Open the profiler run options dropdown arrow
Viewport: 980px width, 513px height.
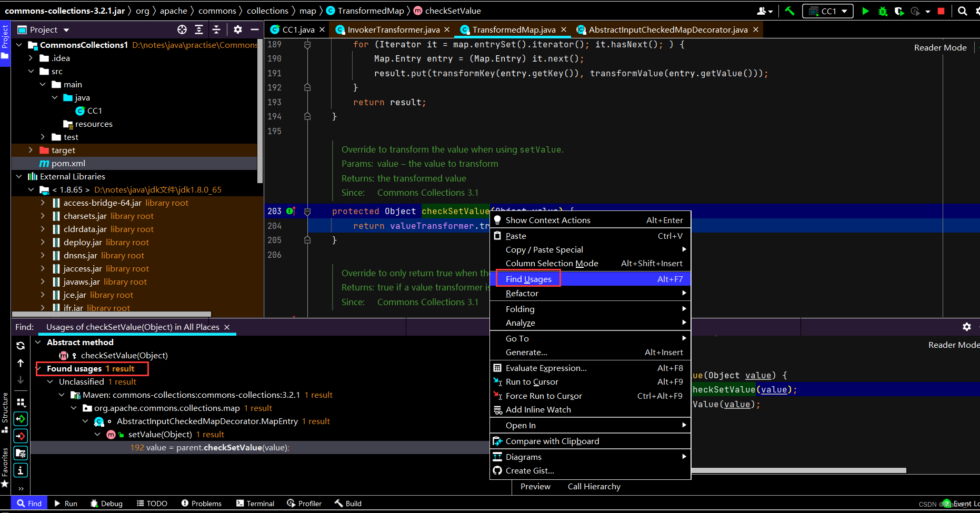pyautogui.click(x=927, y=11)
